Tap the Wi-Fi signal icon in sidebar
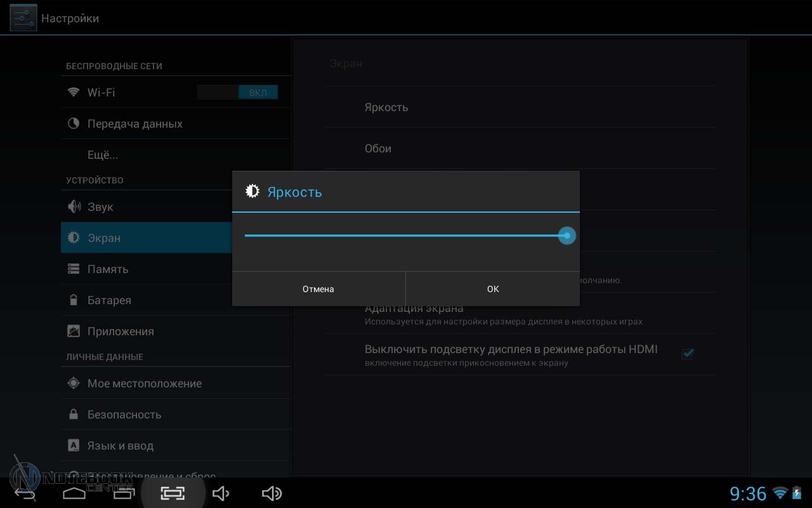The image size is (812, 508). coord(74,93)
